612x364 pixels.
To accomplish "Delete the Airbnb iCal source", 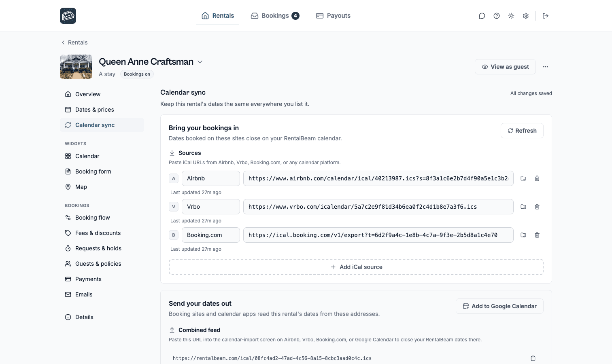I will point(537,178).
